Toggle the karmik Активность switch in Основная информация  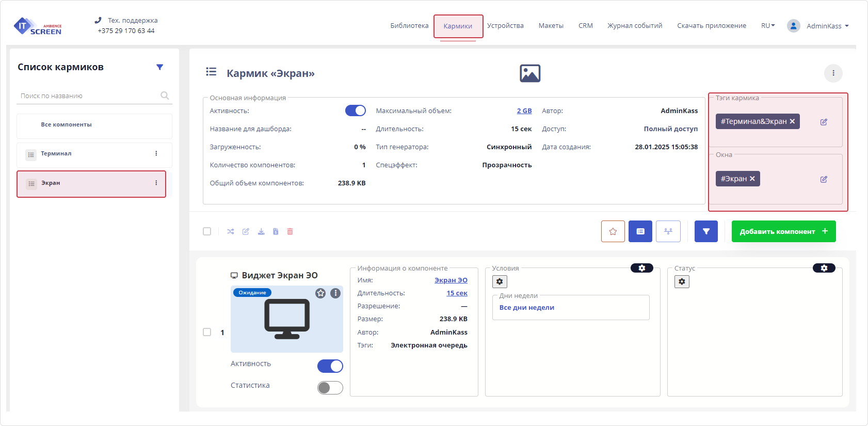click(x=356, y=111)
